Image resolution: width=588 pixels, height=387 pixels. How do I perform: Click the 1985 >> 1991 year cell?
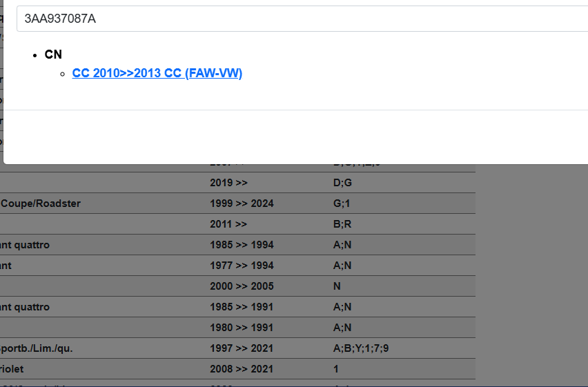242,307
